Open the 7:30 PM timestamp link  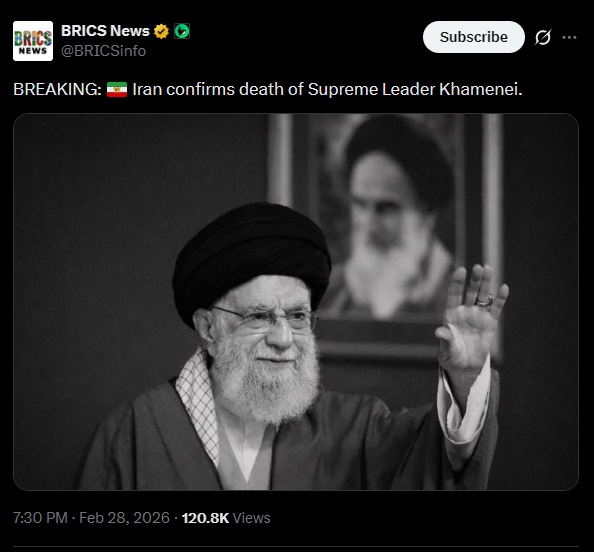(x=41, y=518)
